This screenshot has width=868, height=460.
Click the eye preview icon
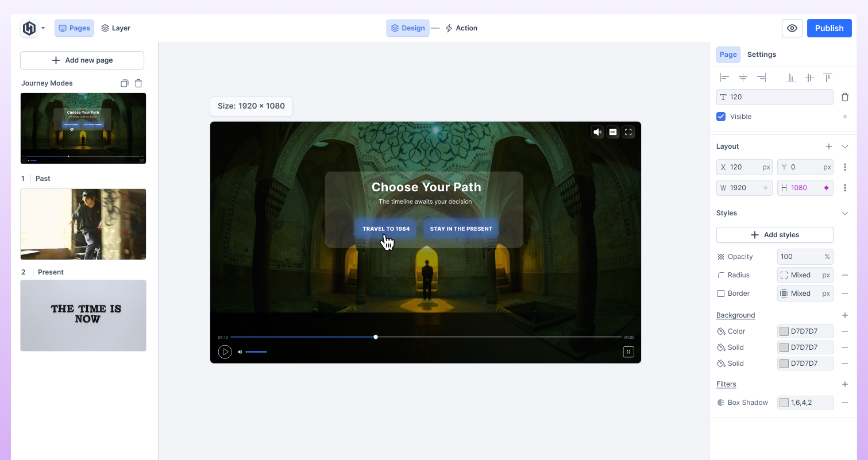tap(792, 28)
